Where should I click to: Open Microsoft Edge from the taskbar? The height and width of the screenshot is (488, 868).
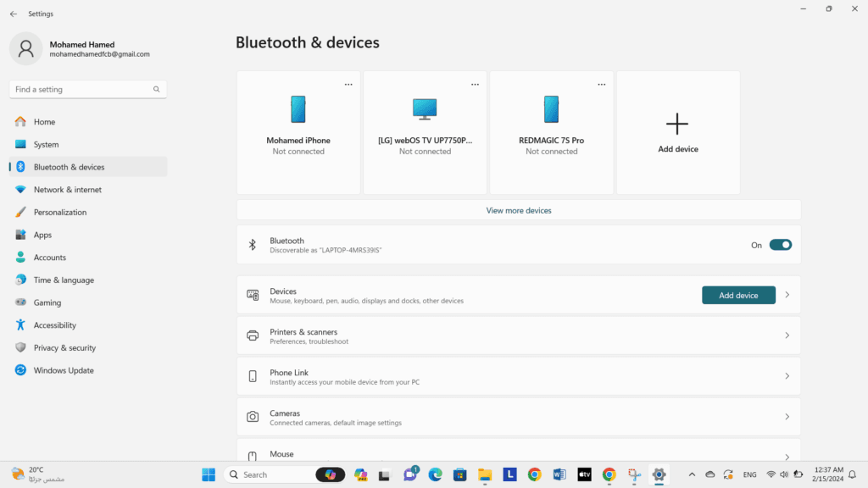[x=435, y=474]
